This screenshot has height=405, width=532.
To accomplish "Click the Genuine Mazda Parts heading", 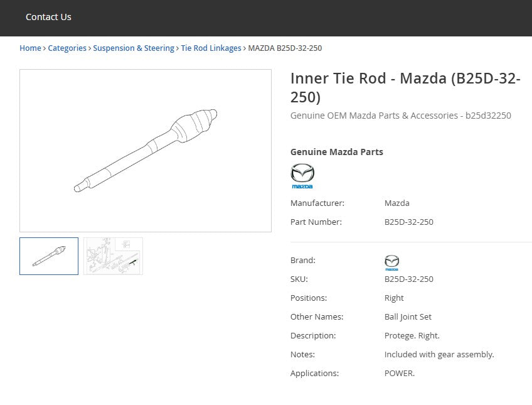I will (x=336, y=152).
